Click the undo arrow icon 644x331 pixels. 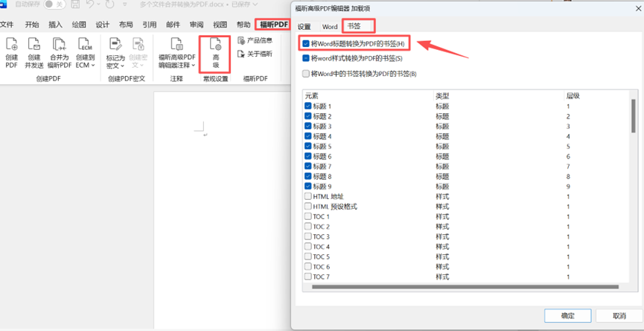click(91, 4)
